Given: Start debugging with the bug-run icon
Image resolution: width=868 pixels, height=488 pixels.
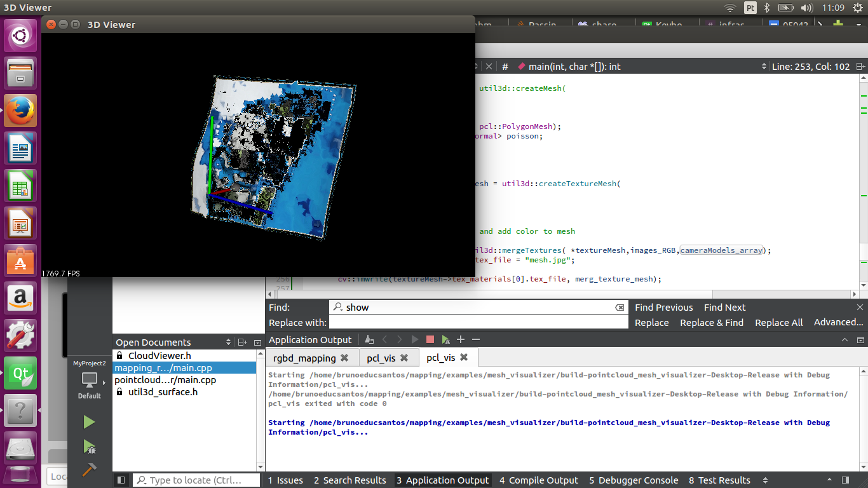Looking at the screenshot, I should coord(89,447).
